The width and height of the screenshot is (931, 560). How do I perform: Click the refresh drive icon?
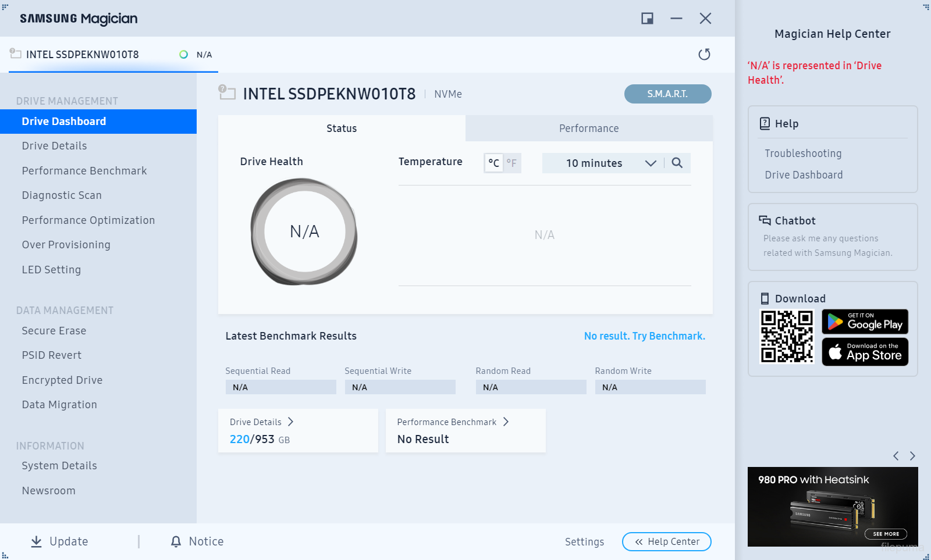tap(704, 54)
